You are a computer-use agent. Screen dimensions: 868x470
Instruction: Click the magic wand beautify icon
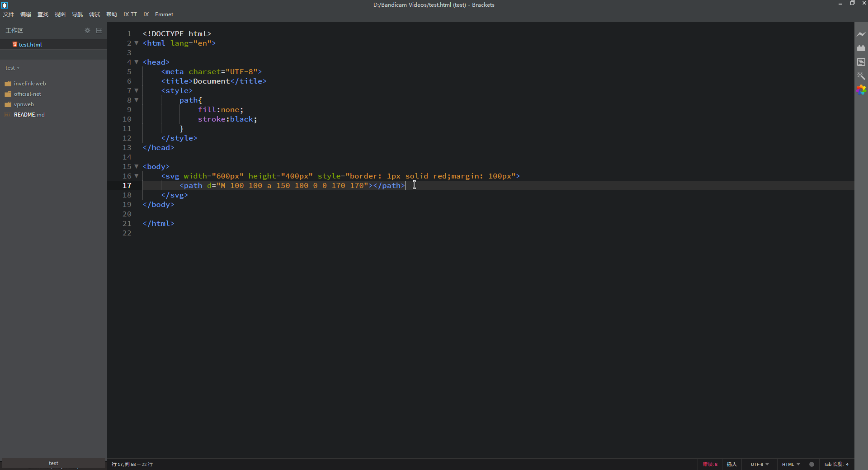[x=861, y=76]
